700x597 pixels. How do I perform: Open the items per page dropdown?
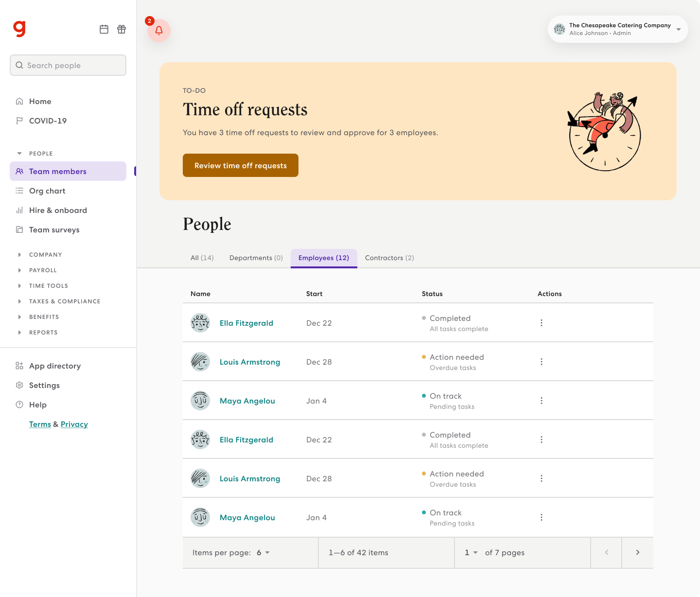[x=263, y=553]
